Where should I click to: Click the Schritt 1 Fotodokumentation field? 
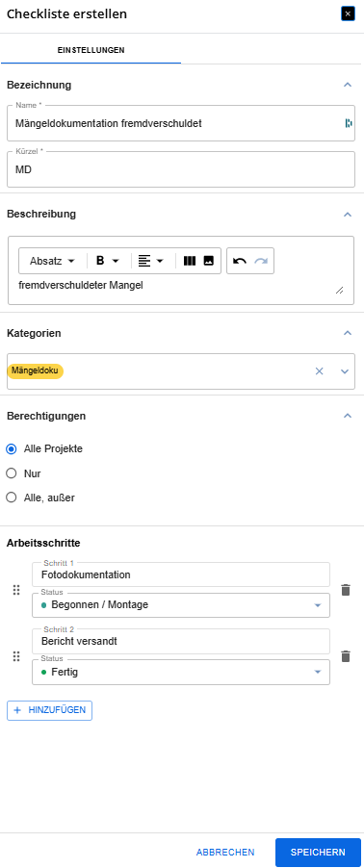coord(181,574)
